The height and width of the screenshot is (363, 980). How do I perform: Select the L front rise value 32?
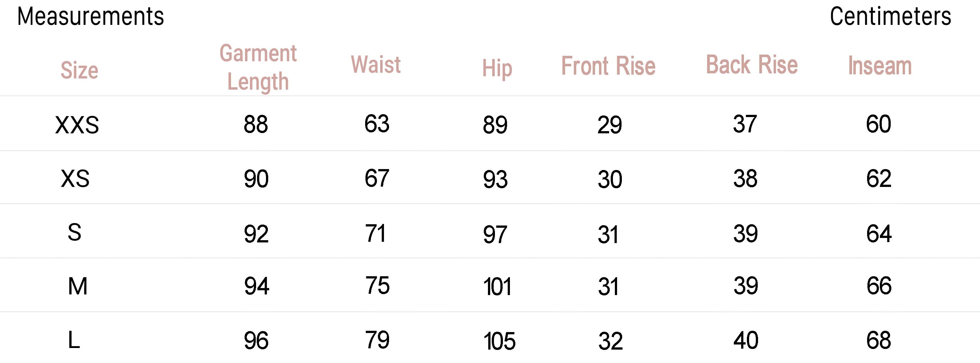tap(610, 341)
